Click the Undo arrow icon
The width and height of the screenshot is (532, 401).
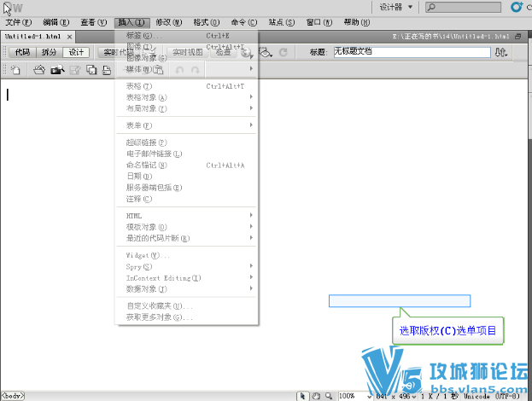click(x=179, y=70)
